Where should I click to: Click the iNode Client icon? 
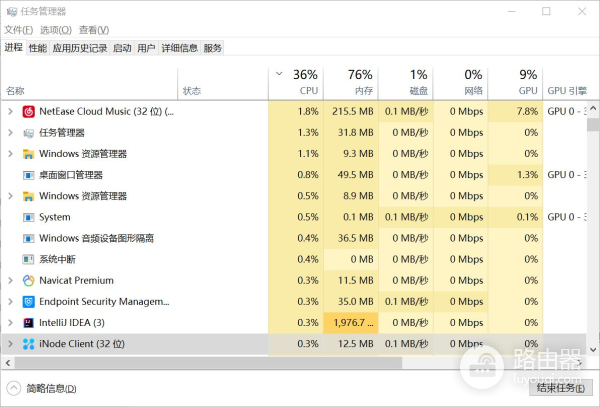point(28,344)
